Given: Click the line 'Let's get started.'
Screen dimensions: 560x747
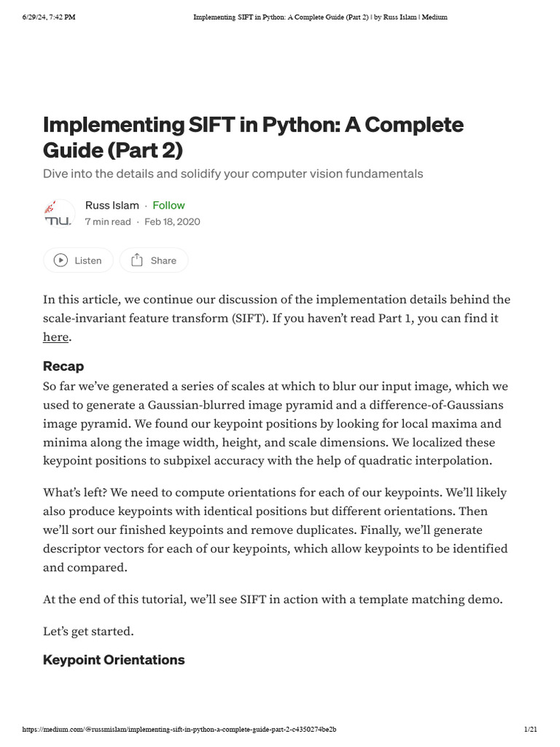Looking at the screenshot, I should point(88,630).
